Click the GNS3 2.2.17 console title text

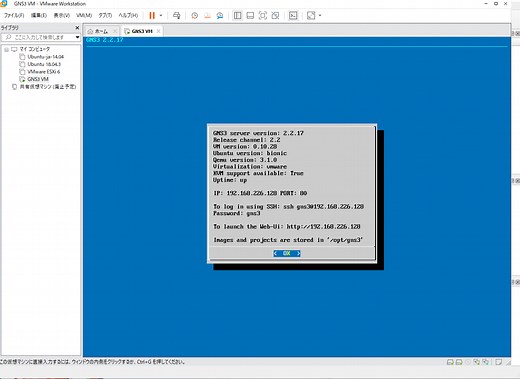pyautogui.click(x=105, y=40)
